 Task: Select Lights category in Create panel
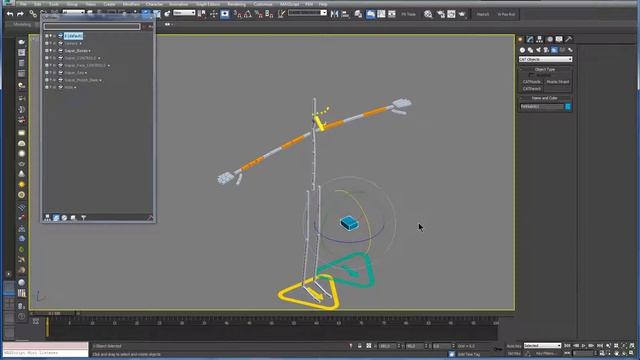(x=538, y=50)
